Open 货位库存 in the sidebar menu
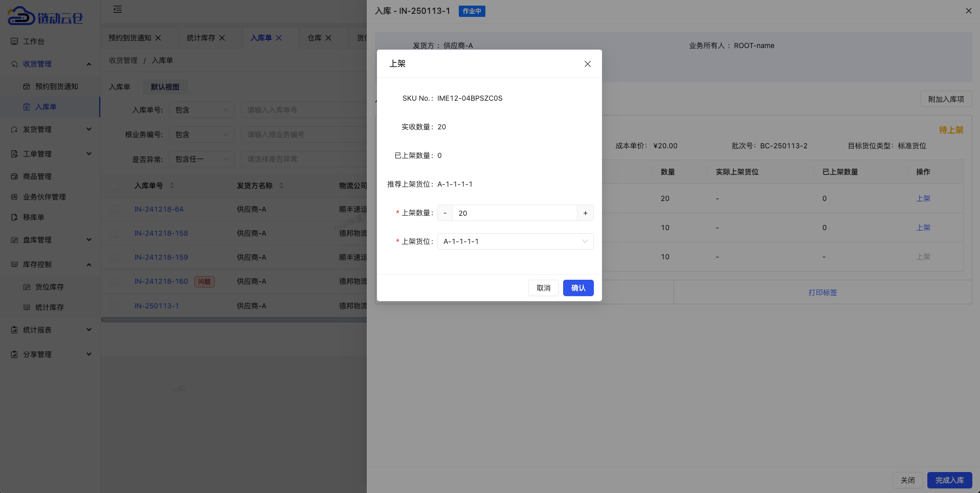 (49, 287)
